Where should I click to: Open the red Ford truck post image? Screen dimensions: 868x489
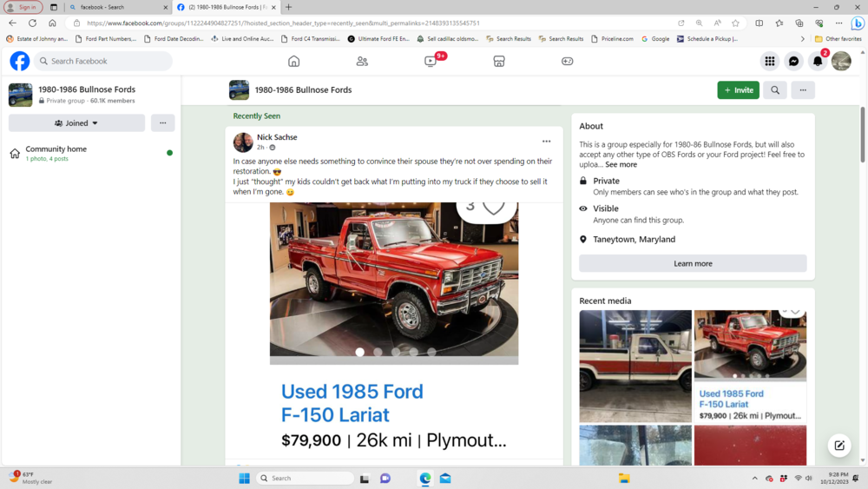(394, 283)
